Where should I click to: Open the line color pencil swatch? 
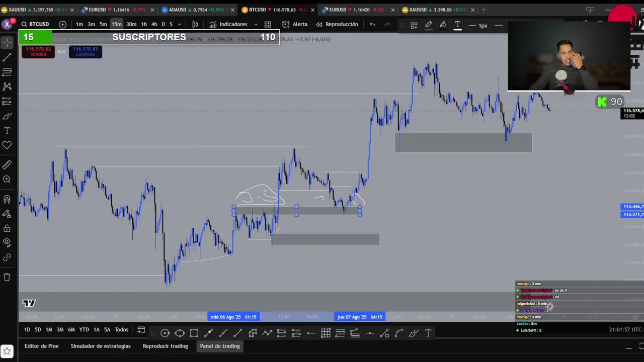(x=429, y=25)
